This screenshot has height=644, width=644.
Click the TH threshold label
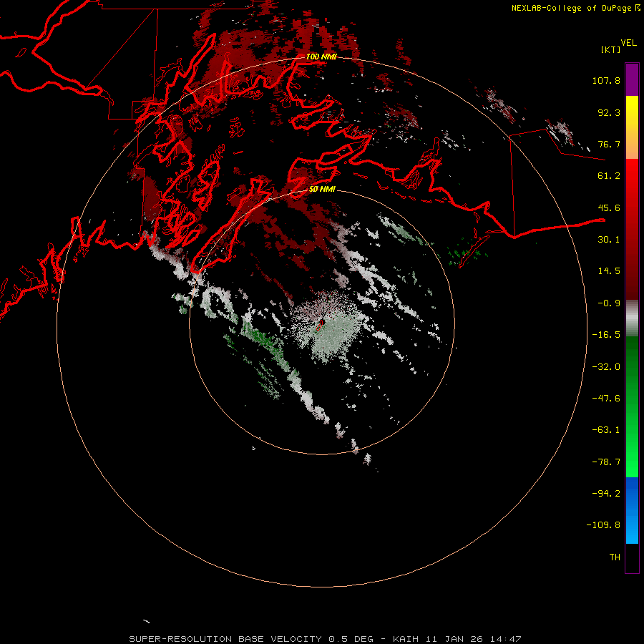pyautogui.click(x=615, y=557)
